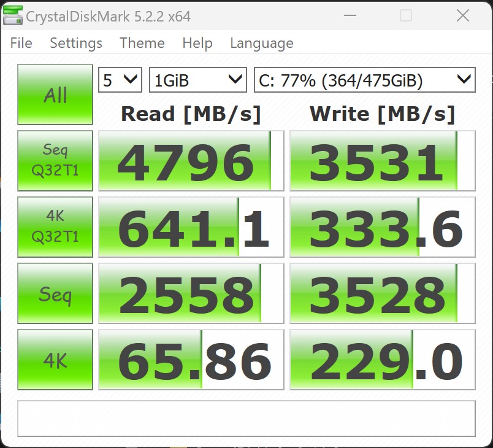The height and width of the screenshot is (448, 493).
Task: Expand the drive selection dropdown for C:
Action: [x=364, y=80]
